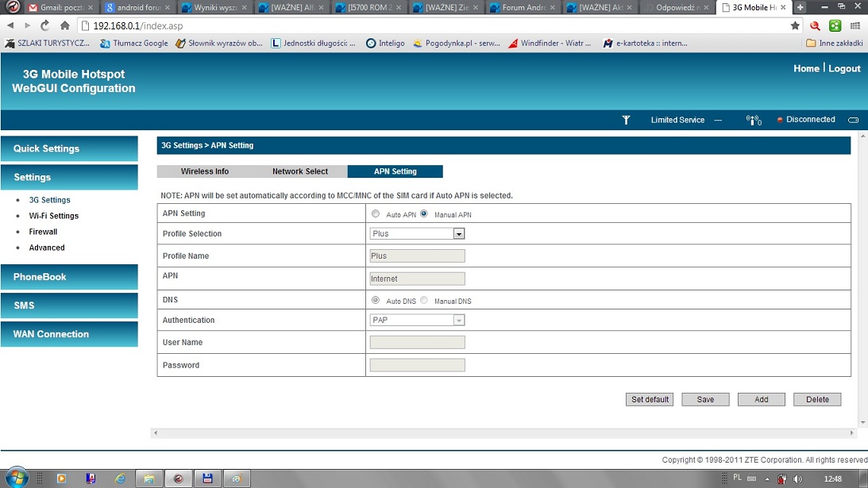The image size is (868, 488).
Task: Select the Manual DNS radio button
Action: (424, 300)
